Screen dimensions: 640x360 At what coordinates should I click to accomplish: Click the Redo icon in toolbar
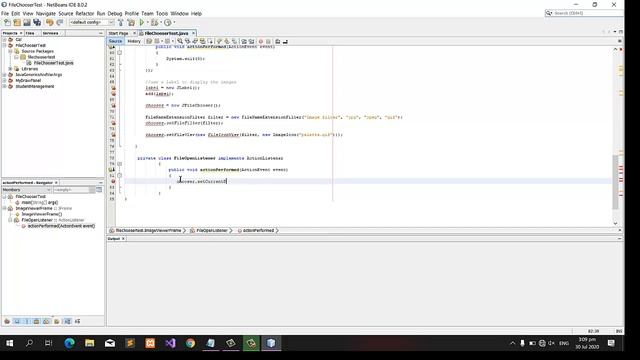click(60, 22)
